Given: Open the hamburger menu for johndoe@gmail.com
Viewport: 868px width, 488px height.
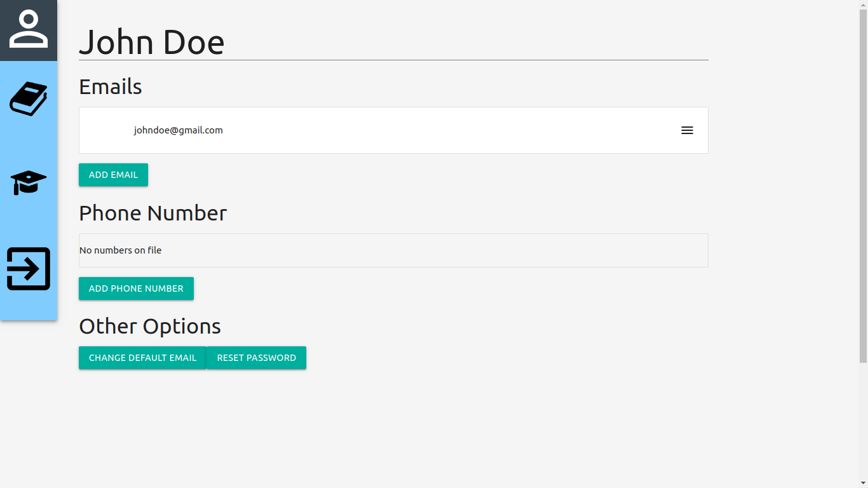Looking at the screenshot, I should click(687, 130).
